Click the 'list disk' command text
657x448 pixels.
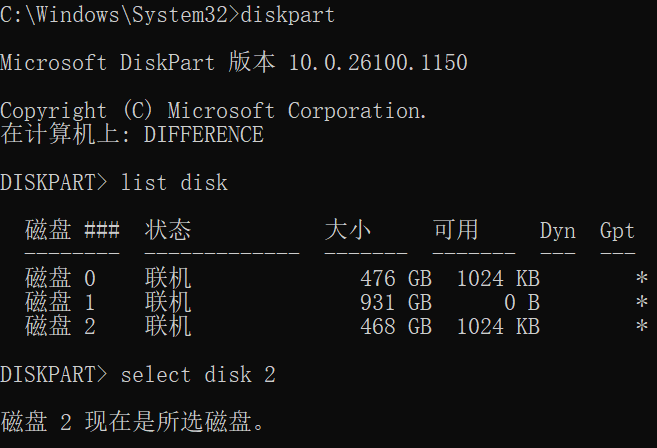tap(173, 183)
